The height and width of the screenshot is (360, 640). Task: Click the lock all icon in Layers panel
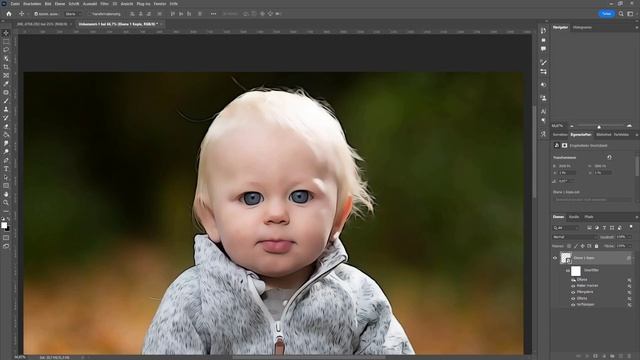pyautogui.click(x=596, y=246)
